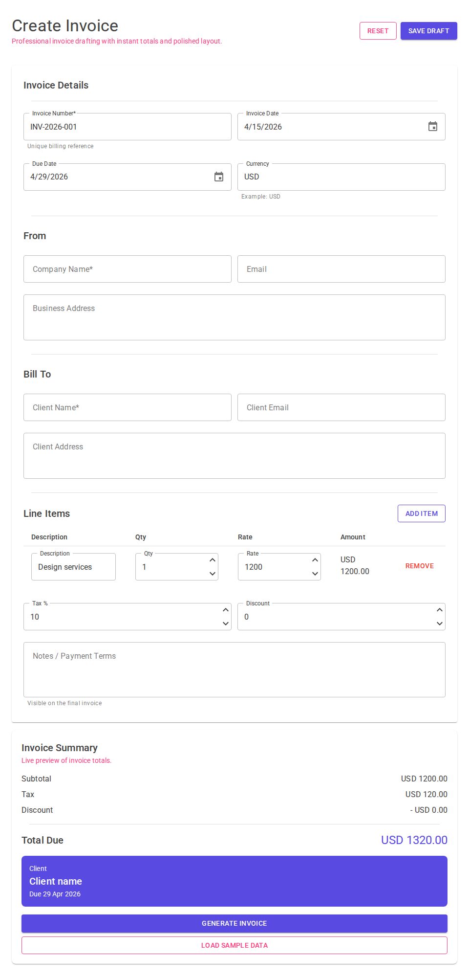Click the Discount value - USD 0.00
The width and height of the screenshot is (469, 980).
pos(429,810)
